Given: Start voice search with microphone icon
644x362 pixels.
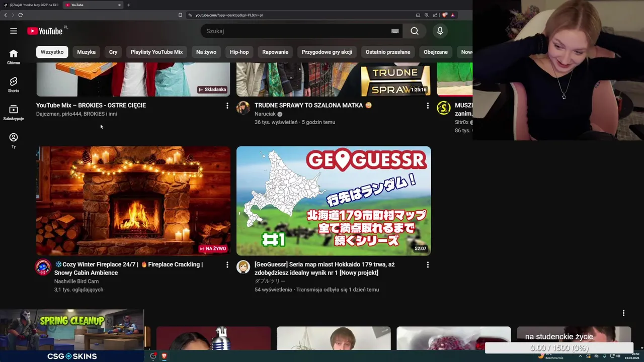Looking at the screenshot, I should [x=440, y=31].
